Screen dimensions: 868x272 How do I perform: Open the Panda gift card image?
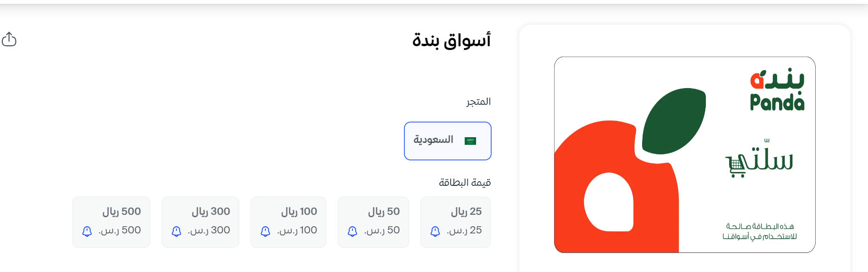click(x=685, y=155)
